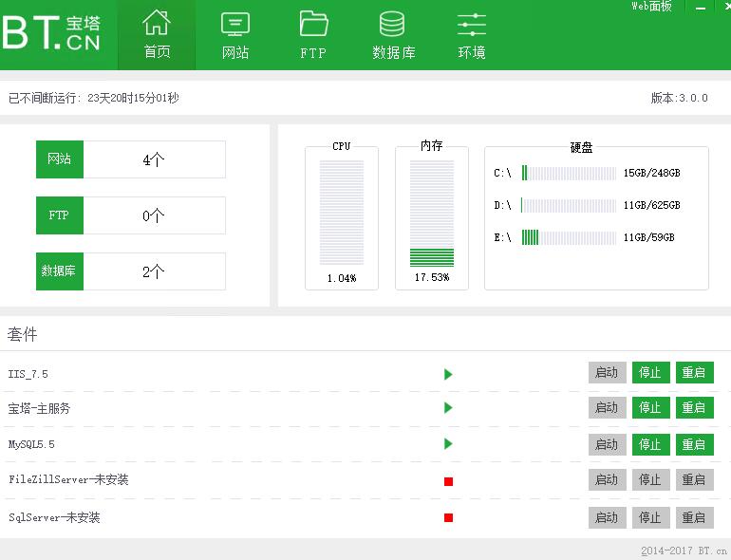Image resolution: width=731 pixels, height=560 pixels.
Task: Click the BT.CN 宝塔 logo
Action: tap(51, 32)
